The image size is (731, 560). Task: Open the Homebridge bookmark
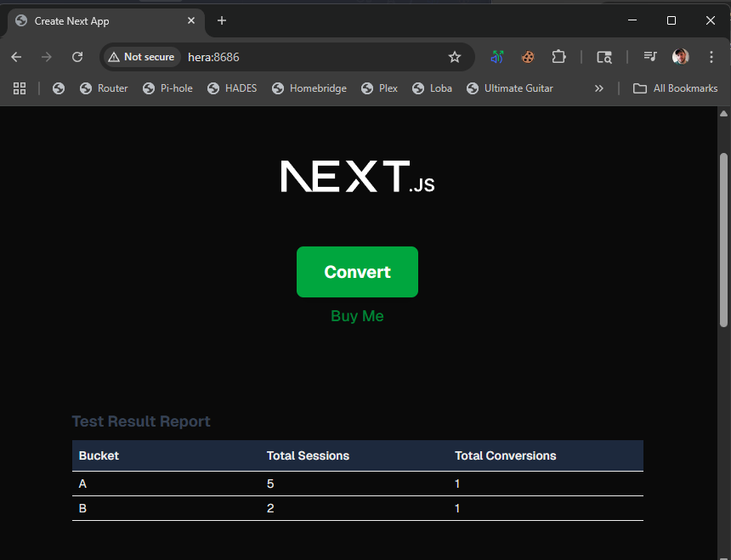(309, 88)
